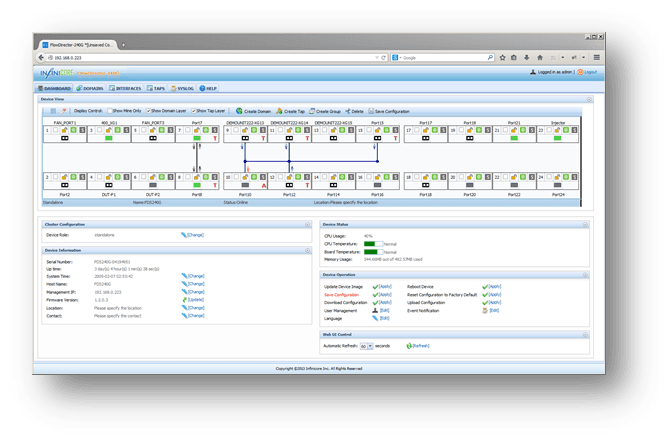
Task: Click the red Delete toolbar icon
Action: (x=347, y=111)
